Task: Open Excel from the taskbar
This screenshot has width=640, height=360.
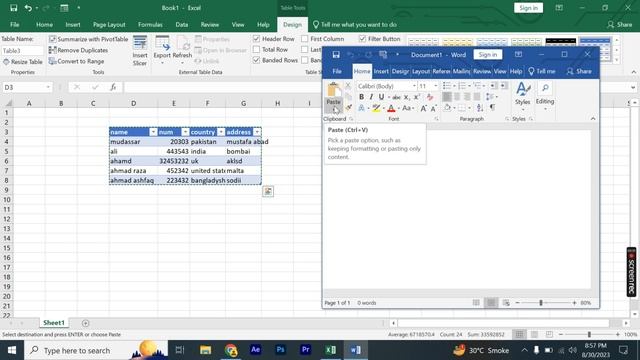Action: [331, 350]
